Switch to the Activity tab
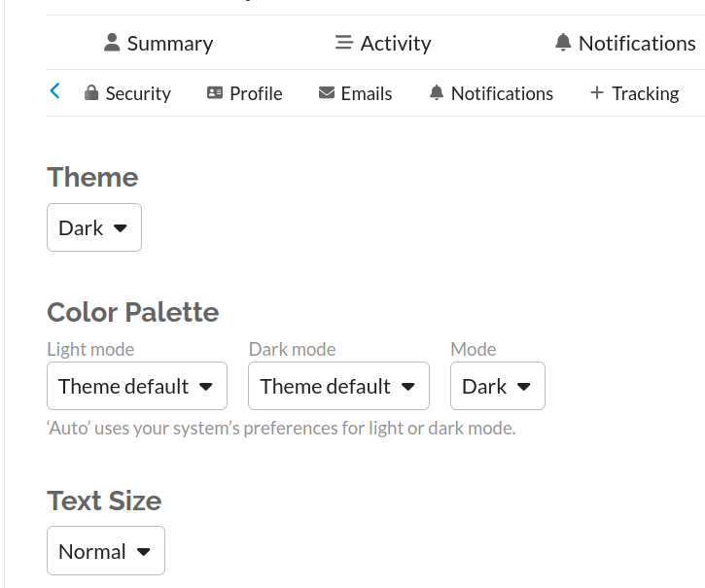The height and width of the screenshot is (588, 705). pyautogui.click(x=395, y=44)
